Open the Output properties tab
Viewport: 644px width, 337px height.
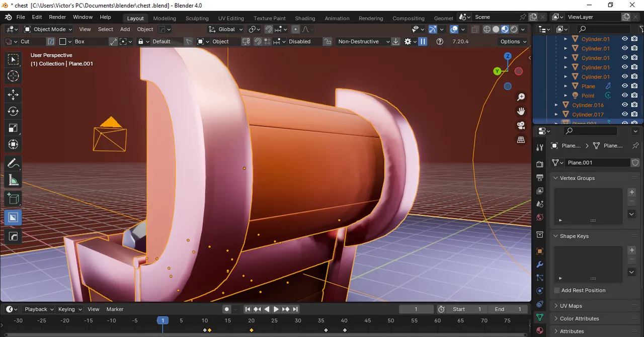click(x=540, y=178)
